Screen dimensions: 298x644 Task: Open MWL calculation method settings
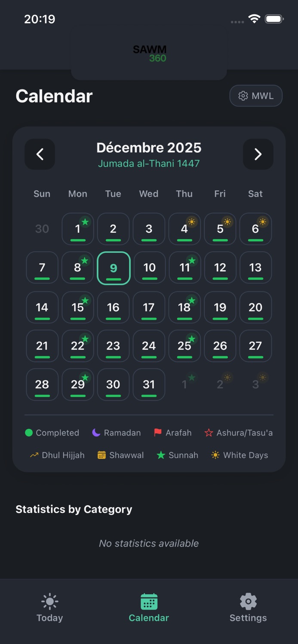pos(256,96)
